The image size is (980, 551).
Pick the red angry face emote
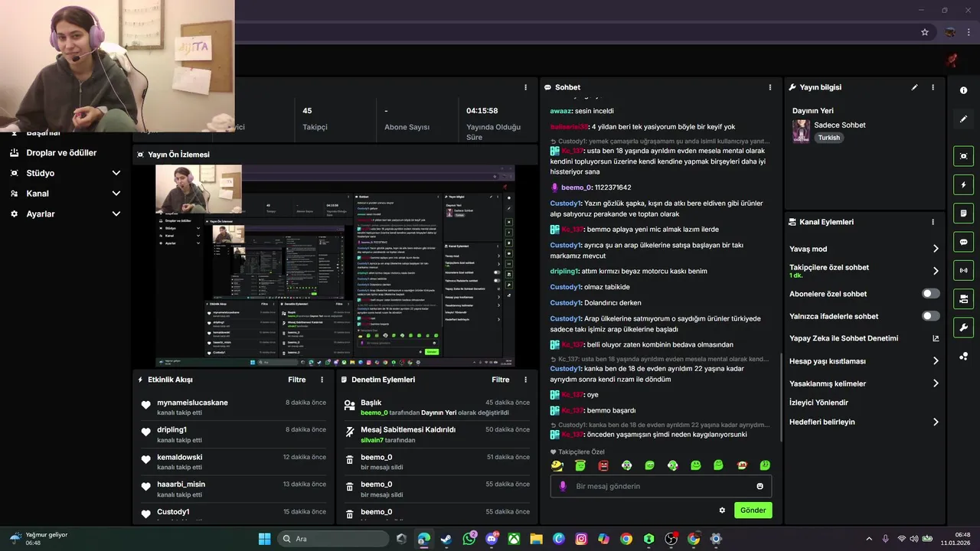click(x=603, y=465)
